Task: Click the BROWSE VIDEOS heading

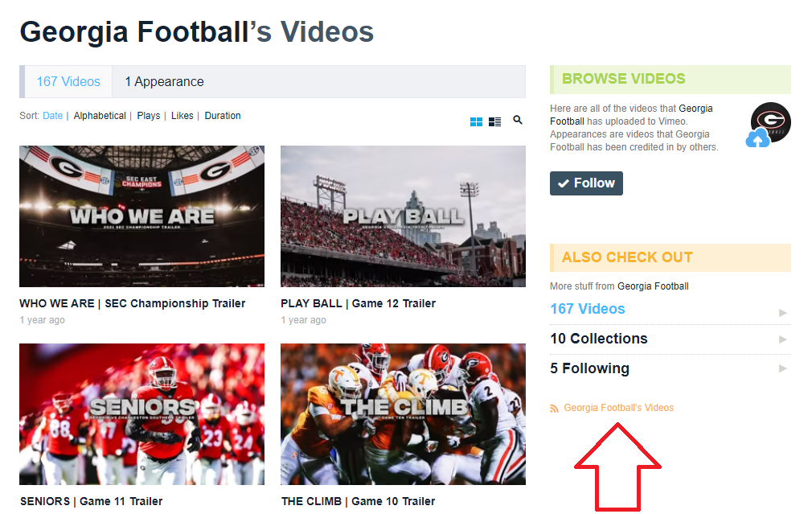Action: pyautogui.click(x=624, y=79)
